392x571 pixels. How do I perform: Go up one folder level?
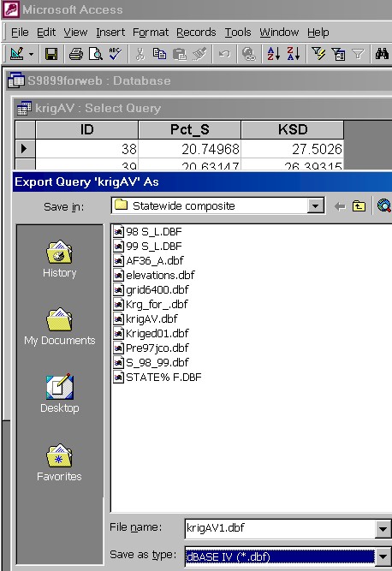point(359,206)
